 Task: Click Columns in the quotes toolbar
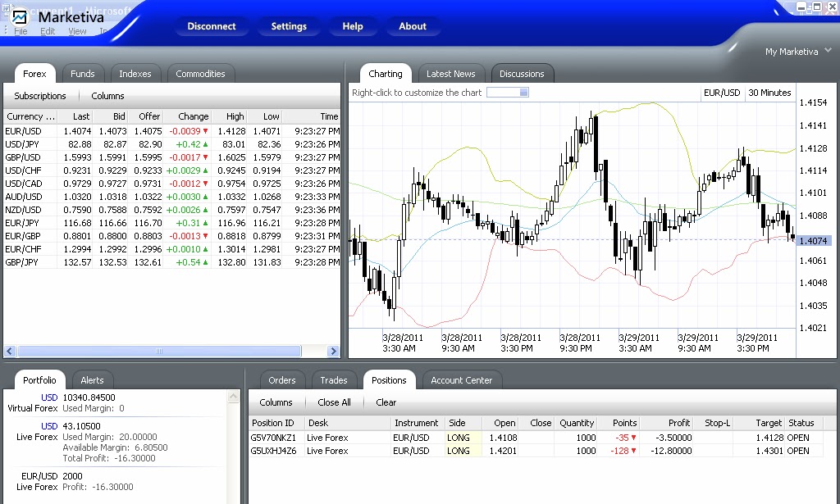tap(107, 96)
